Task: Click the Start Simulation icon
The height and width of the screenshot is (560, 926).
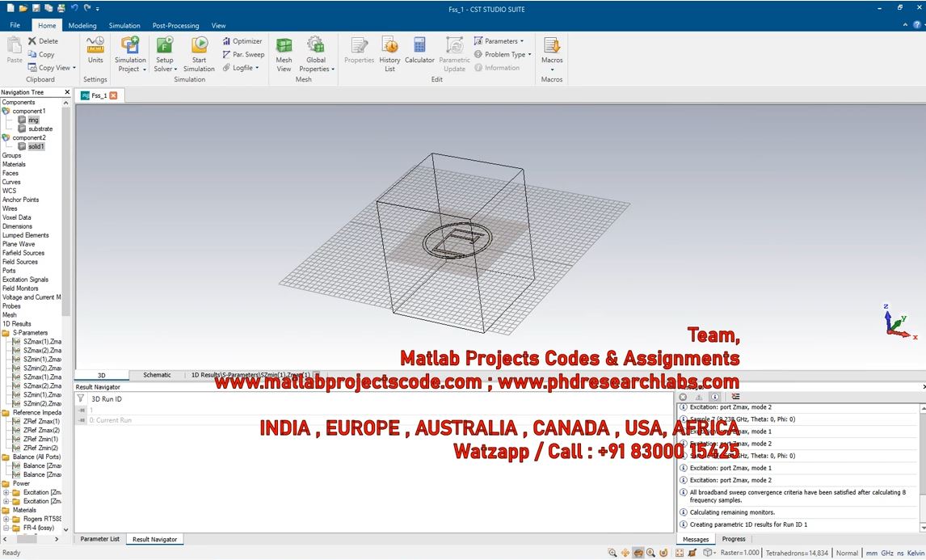Action: click(199, 49)
